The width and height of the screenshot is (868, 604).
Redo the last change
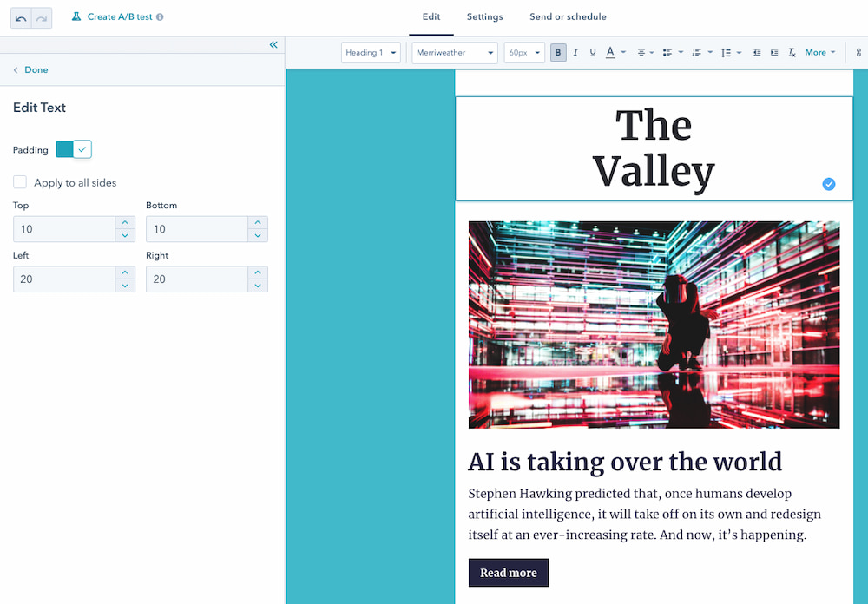(42, 16)
